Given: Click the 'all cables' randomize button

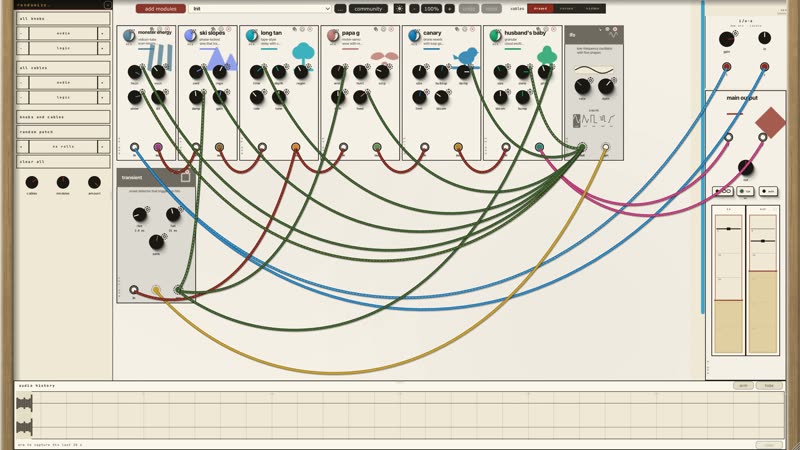Looking at the screenshot, I should (x=63, y=67).
